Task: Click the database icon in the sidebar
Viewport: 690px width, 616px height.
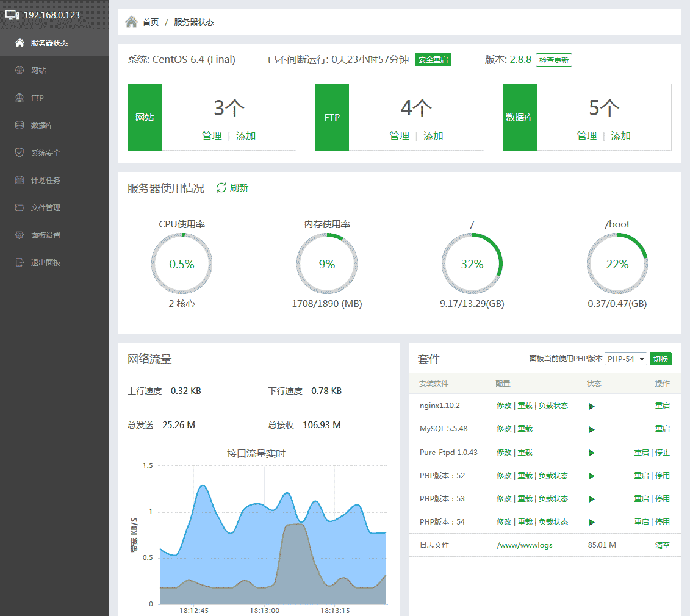Action: 20,125
